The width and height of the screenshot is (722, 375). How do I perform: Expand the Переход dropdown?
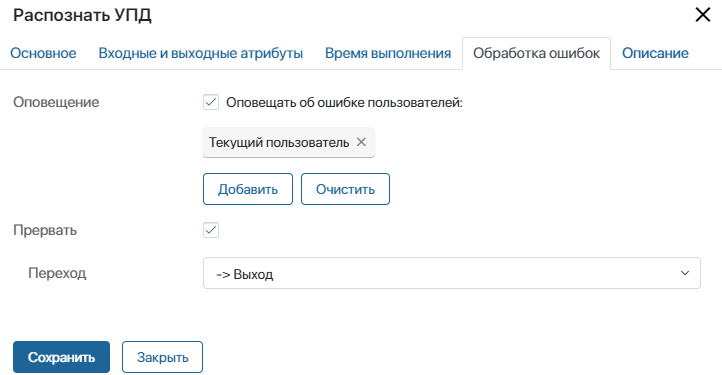pos(452,273)
